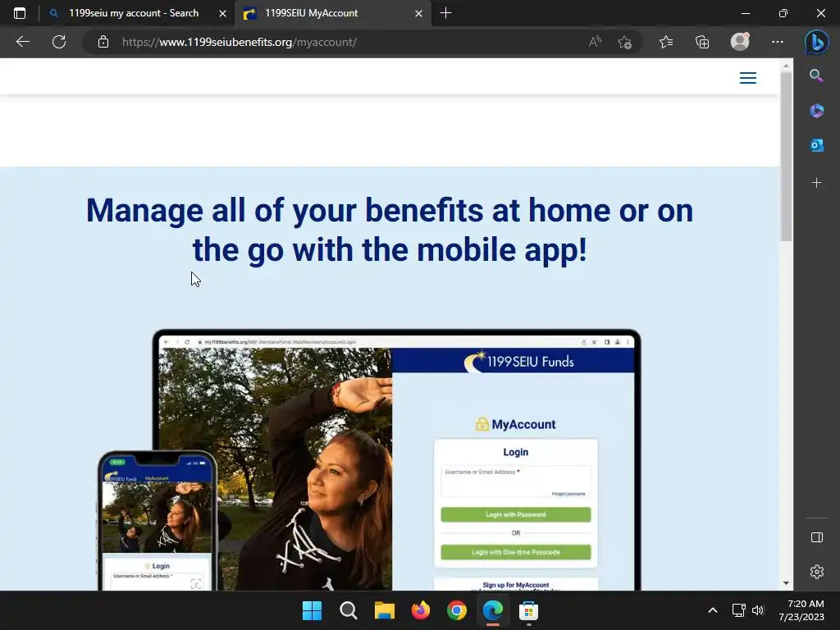Viewport: 840px width, 630px height.
Task: Refresh the current page
Action: click(59, 42)
